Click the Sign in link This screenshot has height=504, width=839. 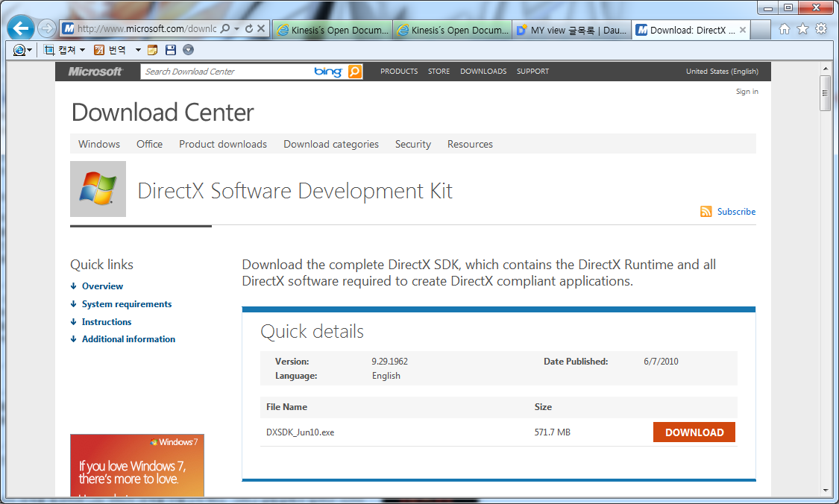(x=747, y=92)
